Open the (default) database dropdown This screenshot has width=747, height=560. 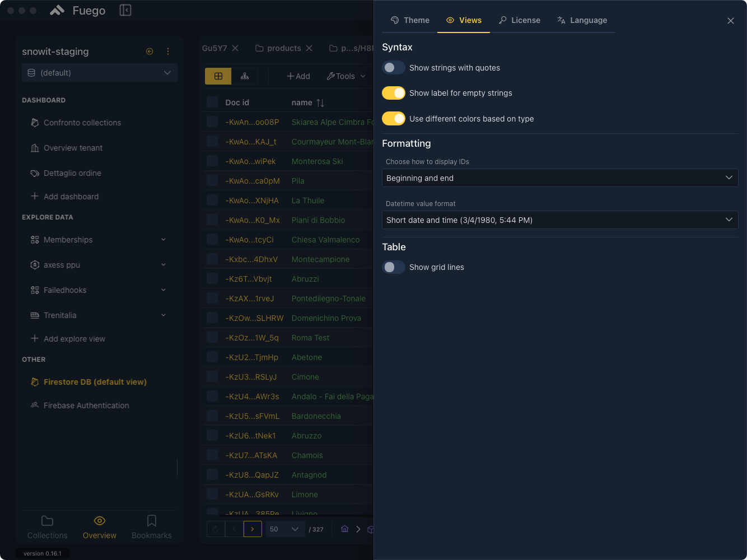click(x=100, y=73)
